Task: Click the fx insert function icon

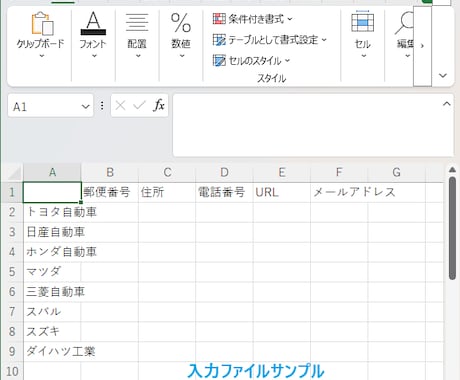Action: [x=159, y=106]
